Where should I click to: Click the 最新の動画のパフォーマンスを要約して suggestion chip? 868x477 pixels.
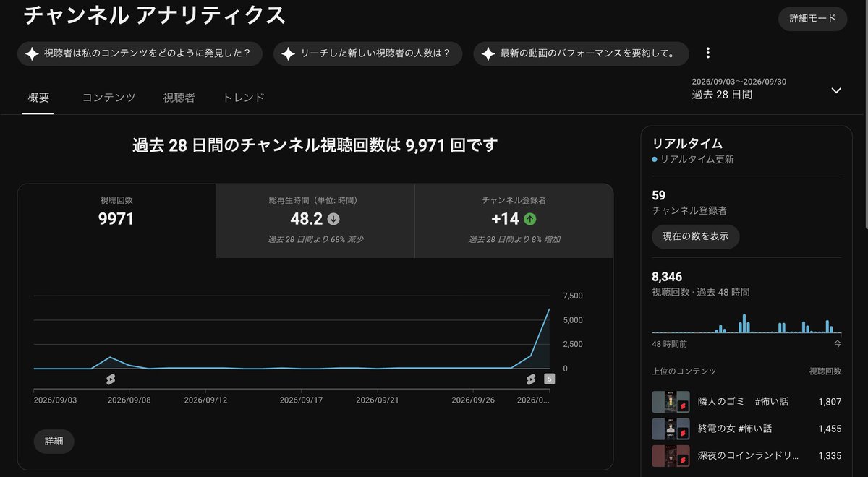(581, 53)
